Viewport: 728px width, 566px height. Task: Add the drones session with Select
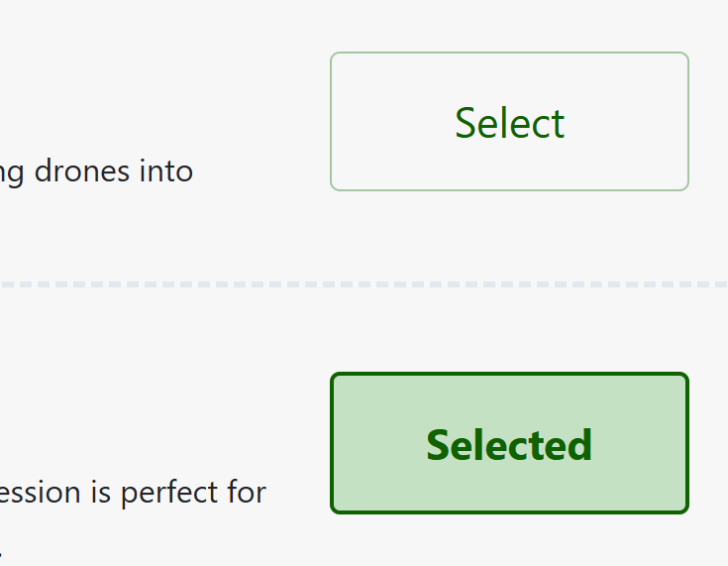pyautogui.click(x=509, y=122)
